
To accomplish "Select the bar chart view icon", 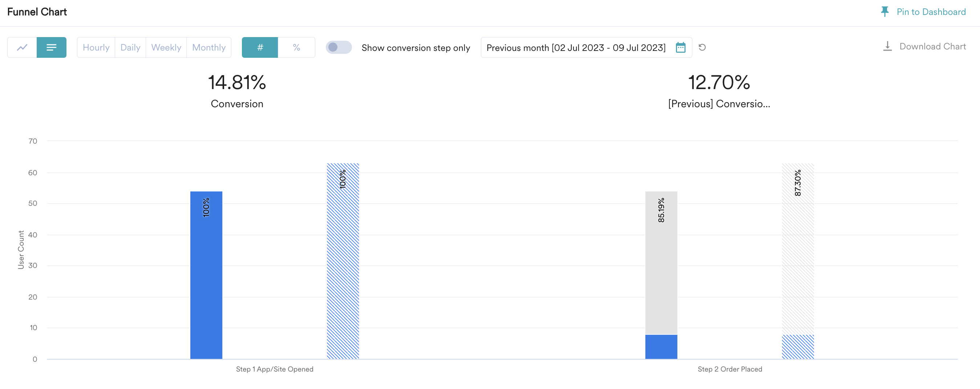I will 51,48.
